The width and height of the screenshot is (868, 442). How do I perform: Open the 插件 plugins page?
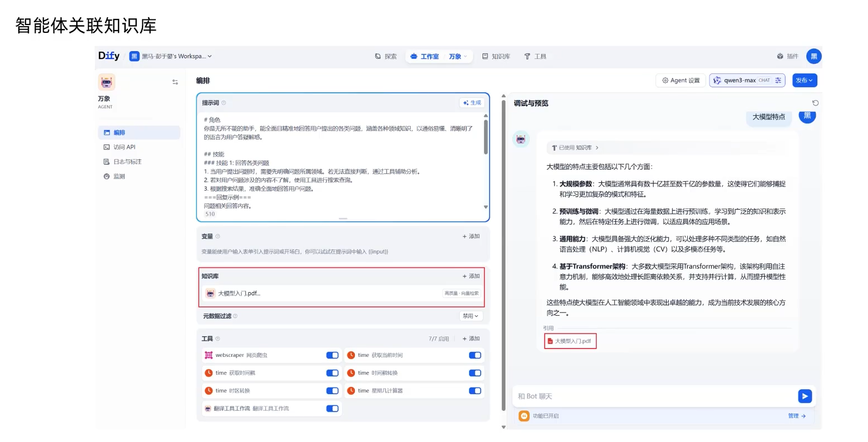pos(787,56)
